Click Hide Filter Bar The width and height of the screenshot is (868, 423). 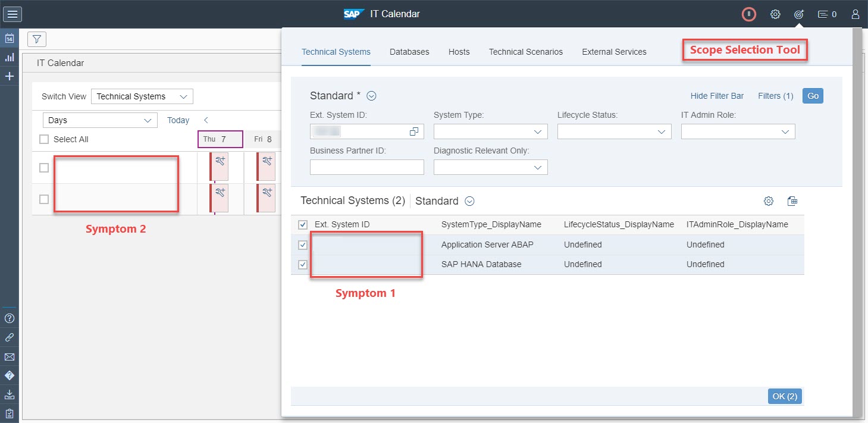point(717,96)
